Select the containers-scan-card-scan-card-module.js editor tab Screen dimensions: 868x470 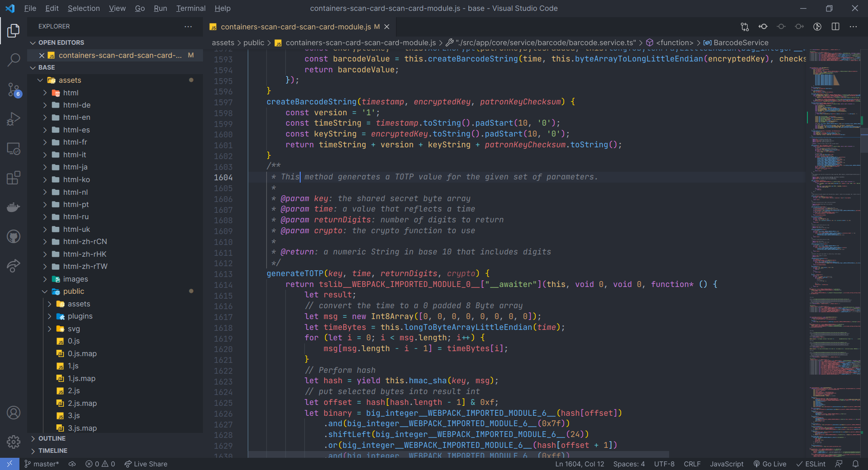pyautogui.click(x=296, y=27)
